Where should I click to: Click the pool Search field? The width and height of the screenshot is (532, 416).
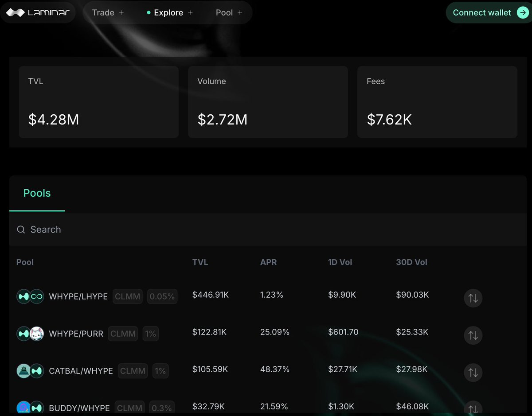(x=268, y=229)
